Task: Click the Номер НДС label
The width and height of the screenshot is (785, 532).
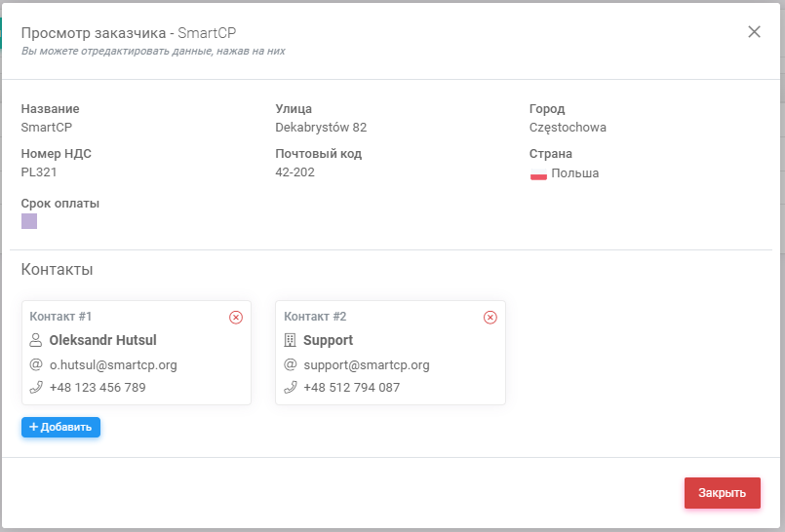Action: pos(57,154)
